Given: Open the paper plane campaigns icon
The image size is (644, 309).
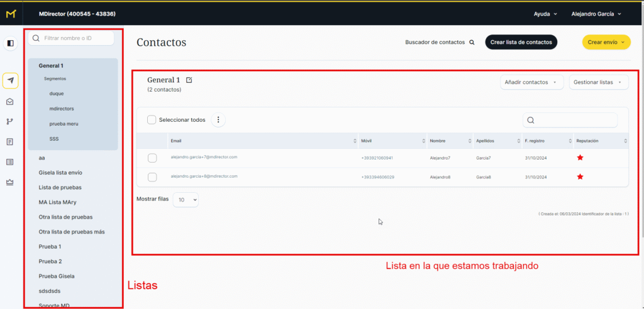Looking at the screenshot, I should [x=10, y=80].
